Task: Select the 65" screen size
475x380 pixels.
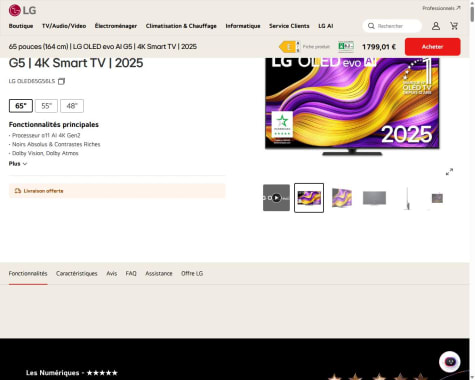Action: (x=21, y=106)
